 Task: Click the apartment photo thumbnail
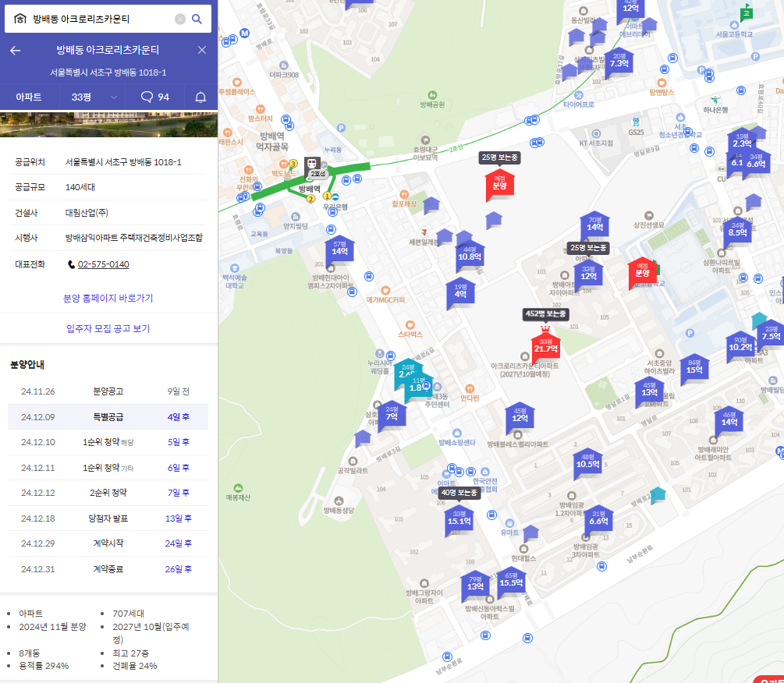[x=108, y=125]
